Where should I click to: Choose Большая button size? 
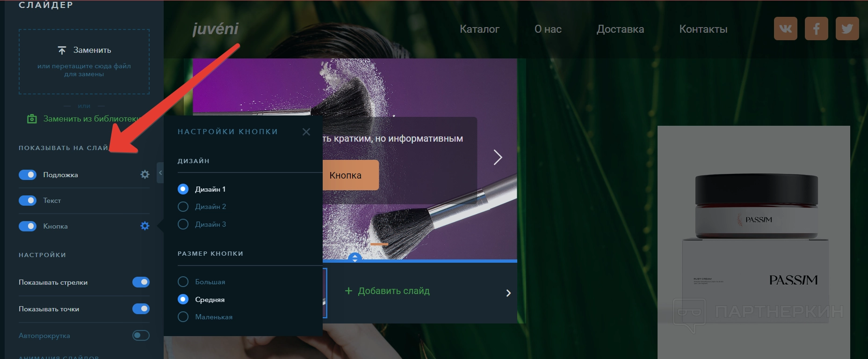183,282
